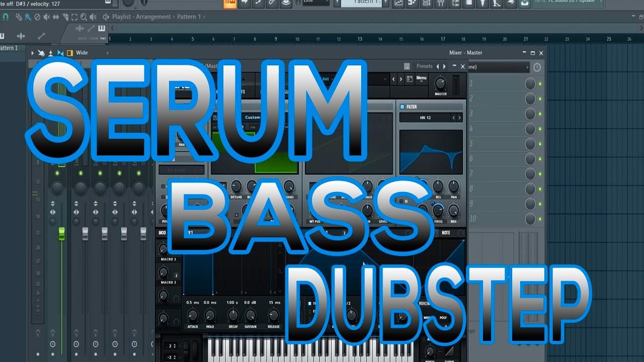
Task: Click the mixer toolbar blue routing icon
Action: click(x=60, y=53)
